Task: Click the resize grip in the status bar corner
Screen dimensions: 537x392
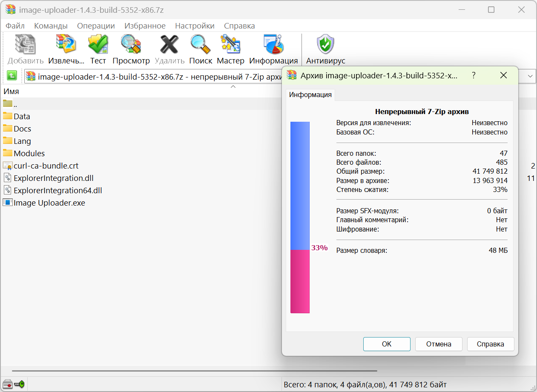Action: pos(532,387)
